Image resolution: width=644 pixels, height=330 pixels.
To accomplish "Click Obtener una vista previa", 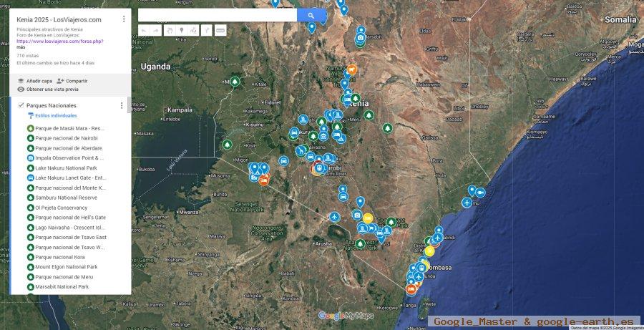I will point(48,89).
